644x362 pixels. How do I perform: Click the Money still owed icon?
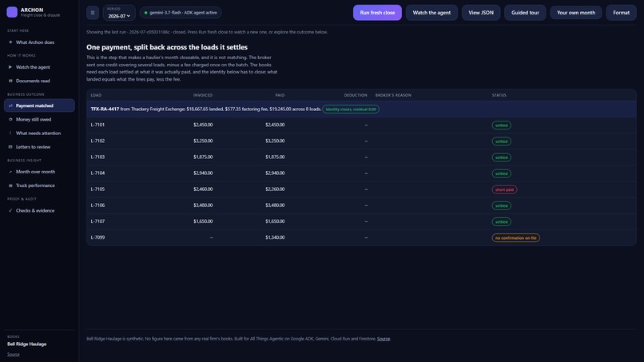(x=10, y=120)
